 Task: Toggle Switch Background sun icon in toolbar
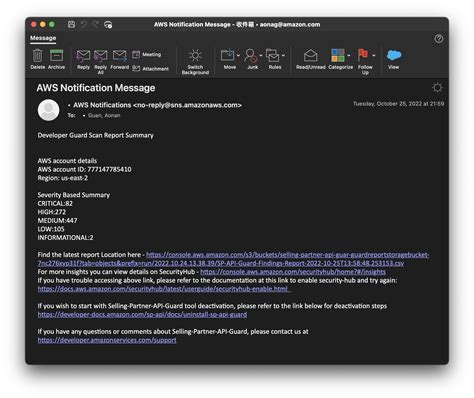[195, 61]
